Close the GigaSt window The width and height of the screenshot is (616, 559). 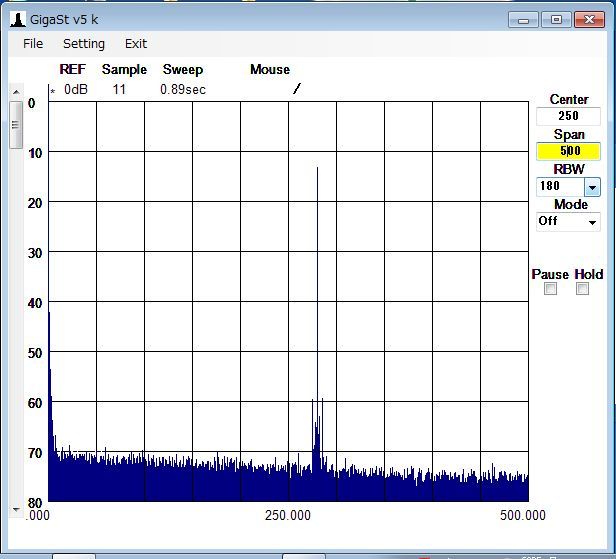point(589,20)
